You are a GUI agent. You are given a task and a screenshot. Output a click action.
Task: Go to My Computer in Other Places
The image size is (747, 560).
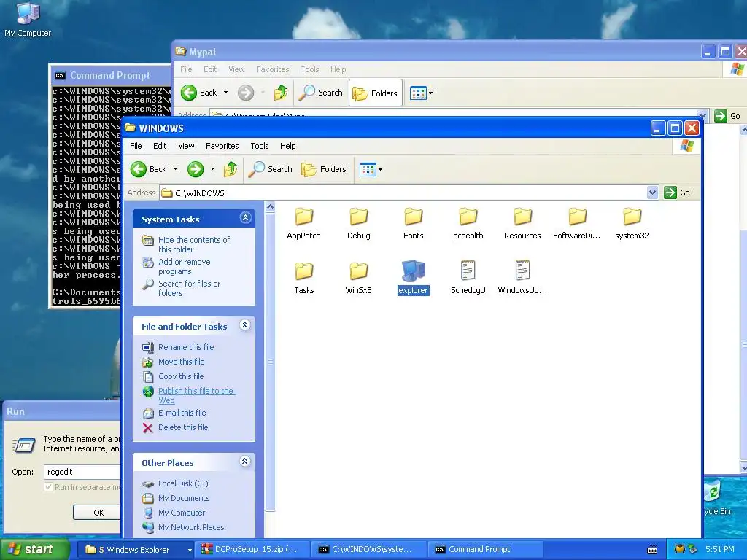[182, 513]
